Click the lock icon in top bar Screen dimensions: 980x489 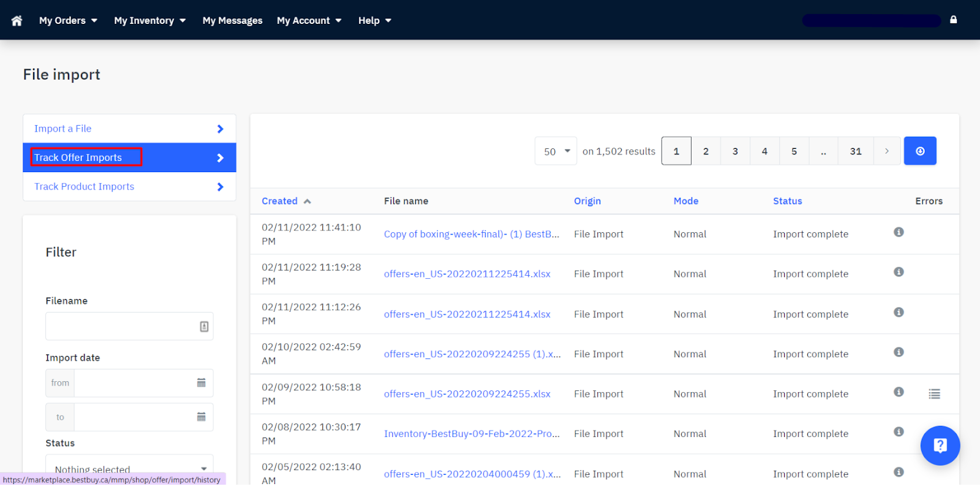pos(953,20)
